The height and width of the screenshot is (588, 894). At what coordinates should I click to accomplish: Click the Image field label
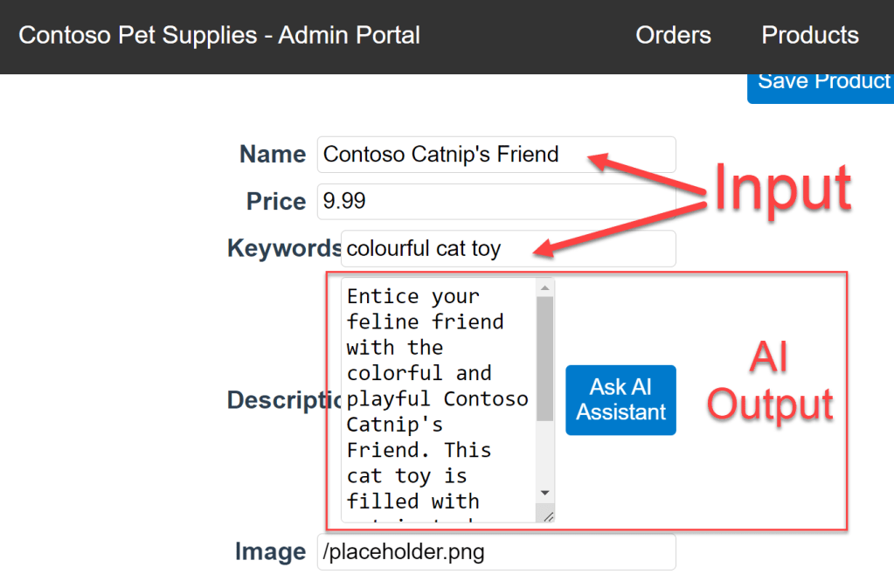[270, 552]
